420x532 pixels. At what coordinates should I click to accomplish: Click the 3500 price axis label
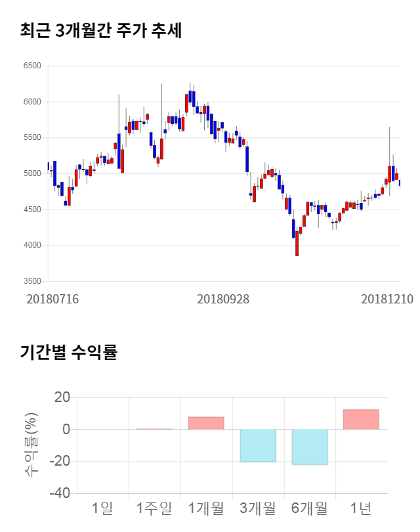(31, 281)
